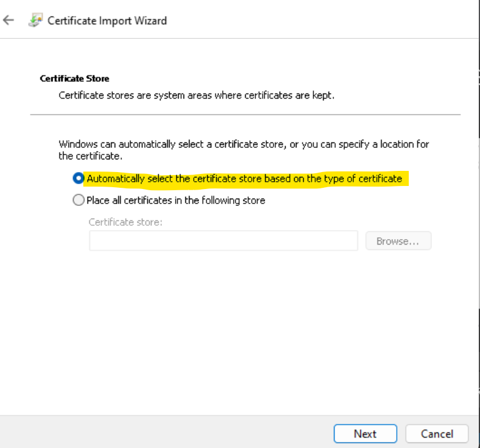480x448 pixels.
Task: Select the automatic certificate store radio button
Action: 78,178
